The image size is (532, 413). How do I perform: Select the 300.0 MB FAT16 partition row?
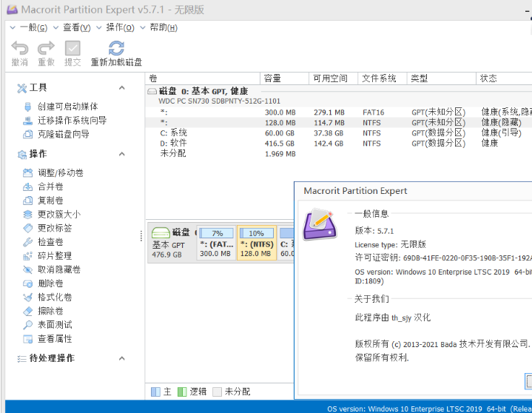click(339, 113)
